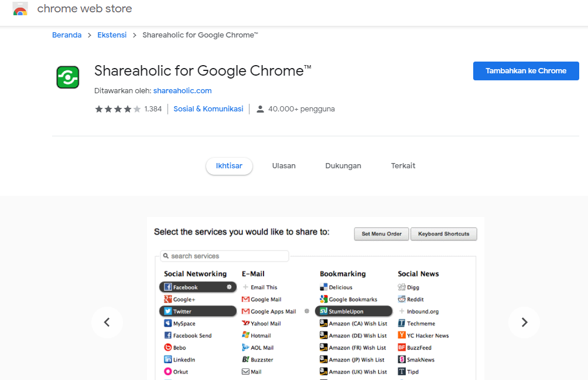The width and height of the screenshot is (588, 380).
Task: Click the Reddit icon under Social News
Action: (403, 299)
